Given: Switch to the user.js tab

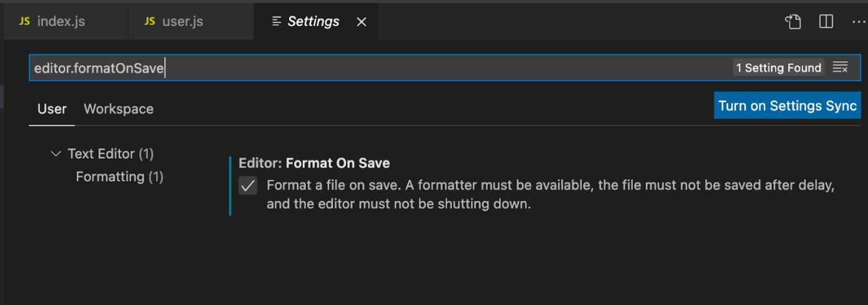Looking at the screenshot, I should [182, 21].
